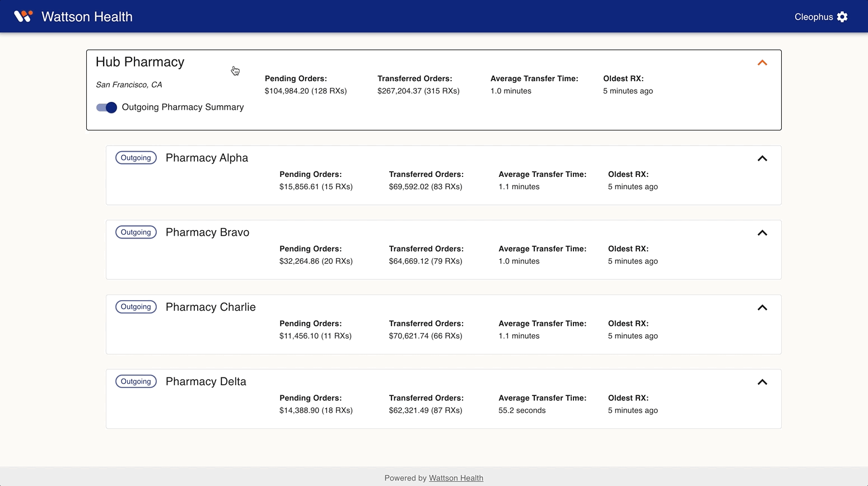Click the Outgoing badge for Pharmacy Alpha
Screen dimensions: 868x486
pos(136,158)
